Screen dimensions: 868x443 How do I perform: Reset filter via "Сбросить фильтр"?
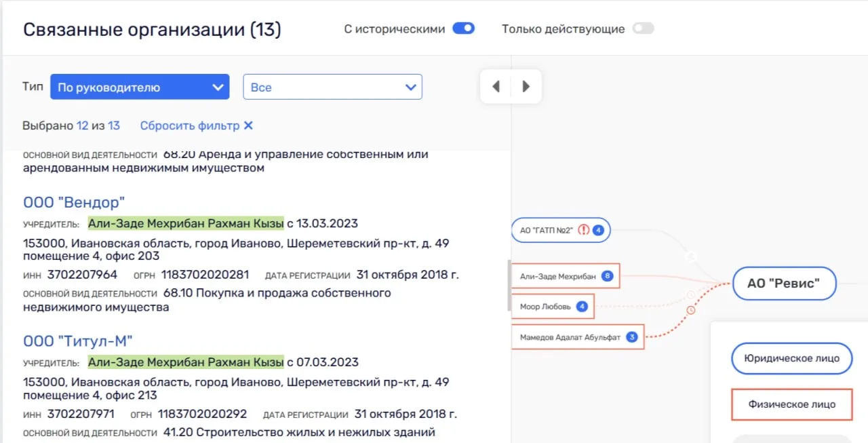point(197,126)
